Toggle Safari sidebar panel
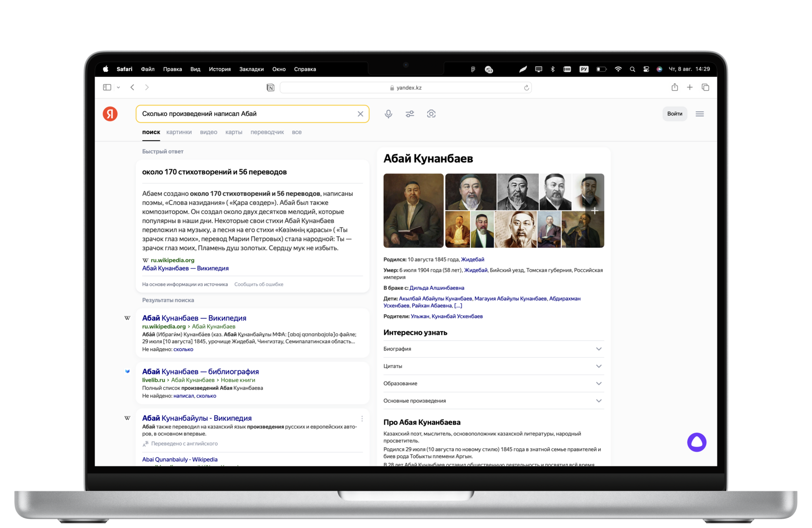The image size is (812, 528). pos(107,88)
